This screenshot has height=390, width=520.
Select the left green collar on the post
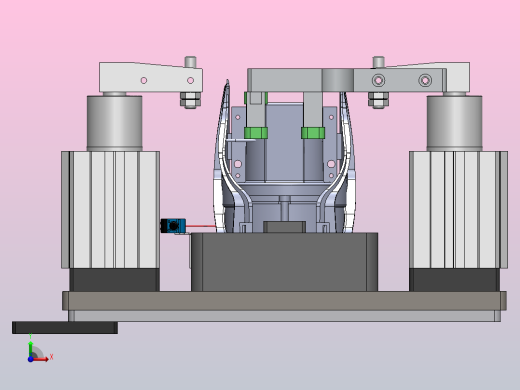[256, 133]
